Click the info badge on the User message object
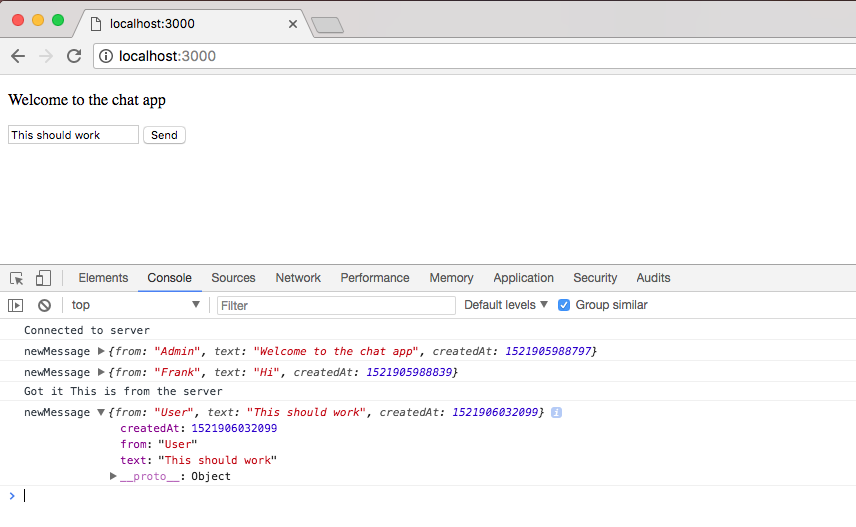 point(556,412)
